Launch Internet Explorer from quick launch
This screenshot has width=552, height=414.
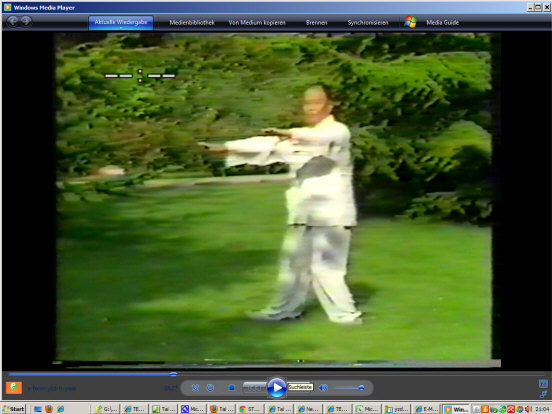click(x=61, y=409)
